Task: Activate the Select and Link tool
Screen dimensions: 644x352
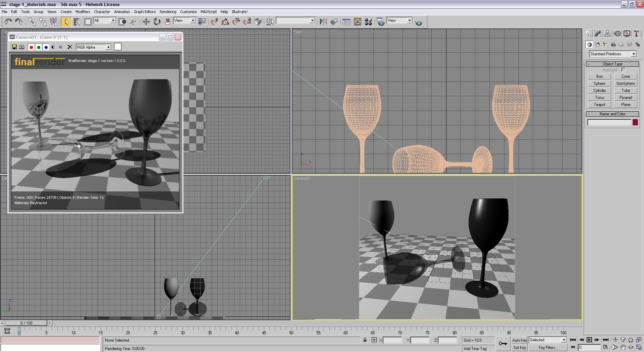Action: (32, 22)
